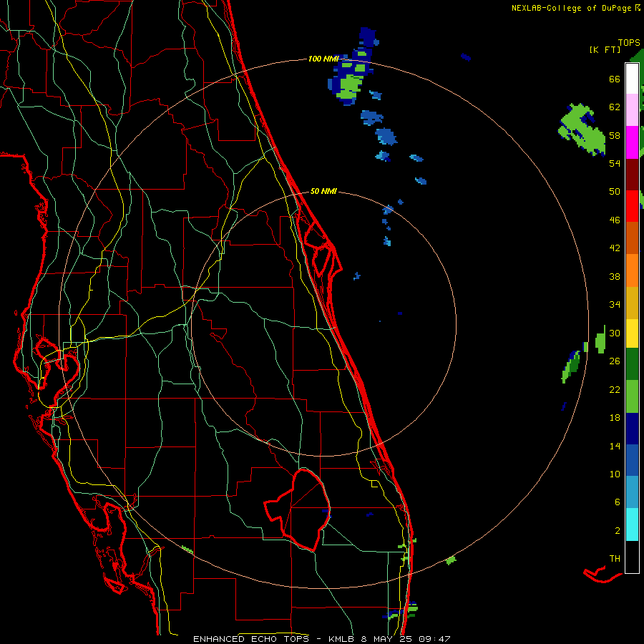Select legend value 42

[615, 248]
